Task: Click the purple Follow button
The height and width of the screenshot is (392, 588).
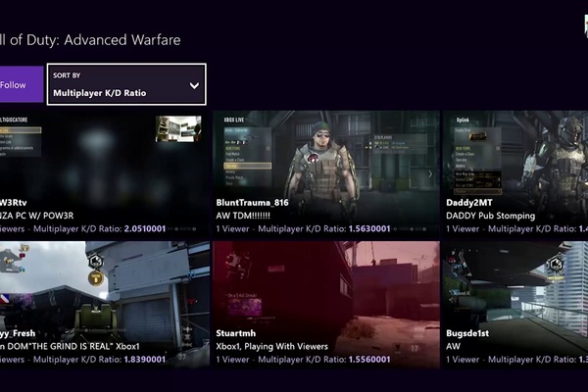Action: click(x=22, y=84)
